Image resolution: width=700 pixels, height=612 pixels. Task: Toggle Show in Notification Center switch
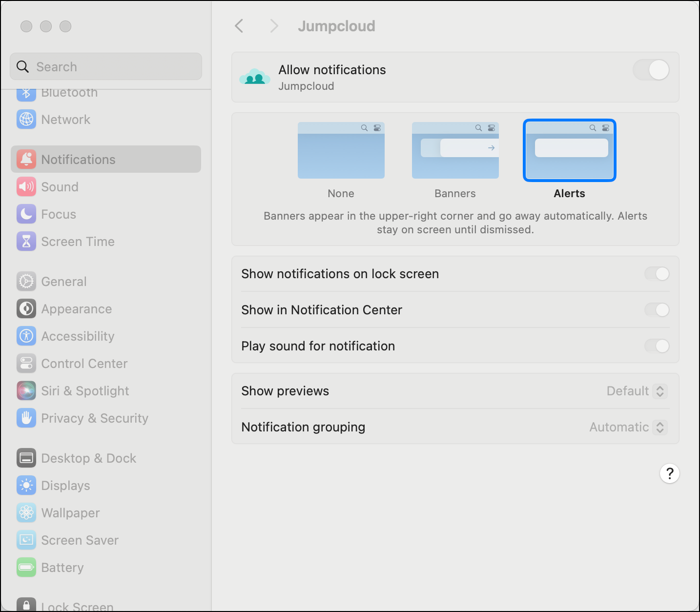tap(657, 310)
